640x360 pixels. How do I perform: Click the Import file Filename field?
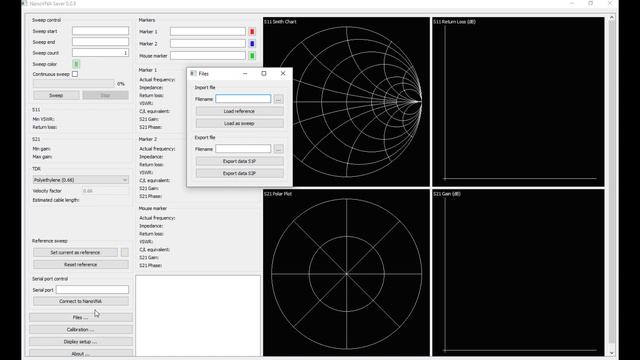pyautogui.click(x=243, y=99)
